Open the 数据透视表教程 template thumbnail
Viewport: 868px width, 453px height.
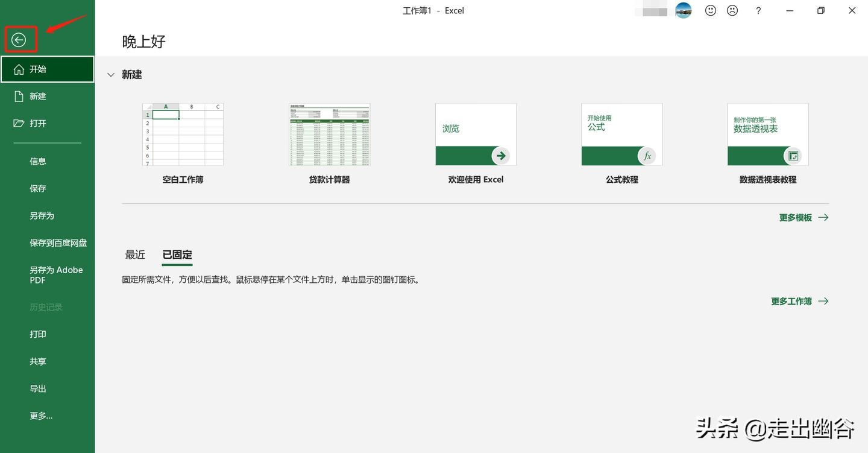point(768,135)
